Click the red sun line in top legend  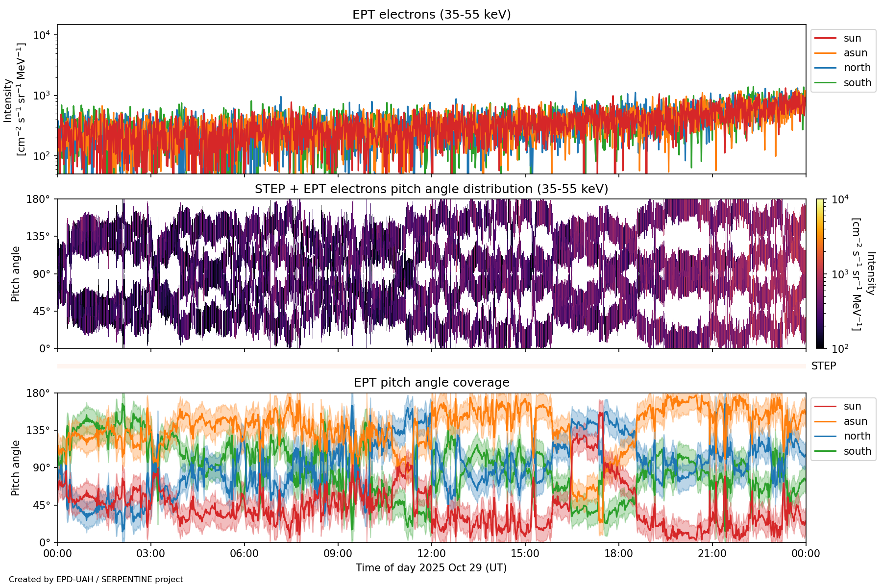click(x=825, y=38)
